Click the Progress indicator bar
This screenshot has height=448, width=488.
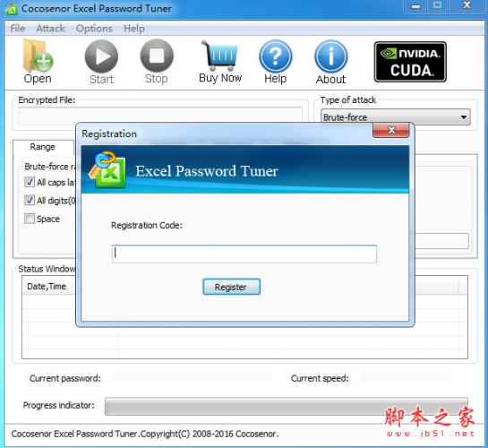click(x=286, y=406)
